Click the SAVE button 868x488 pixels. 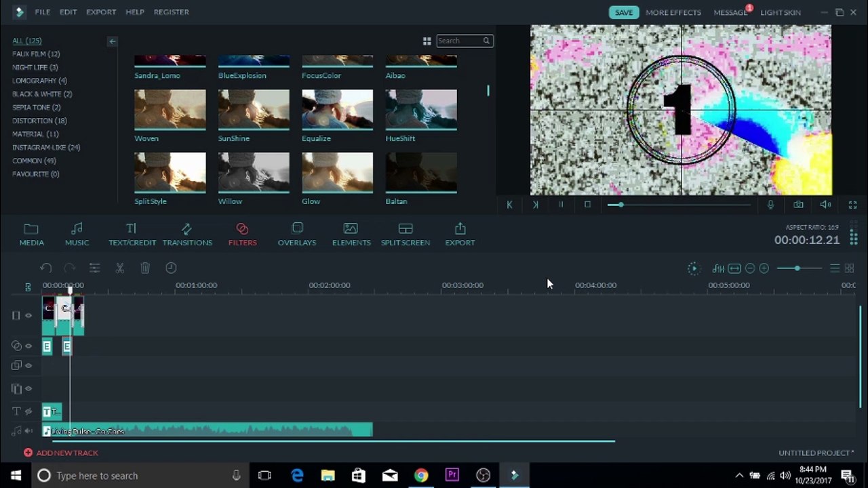[624, 12]
